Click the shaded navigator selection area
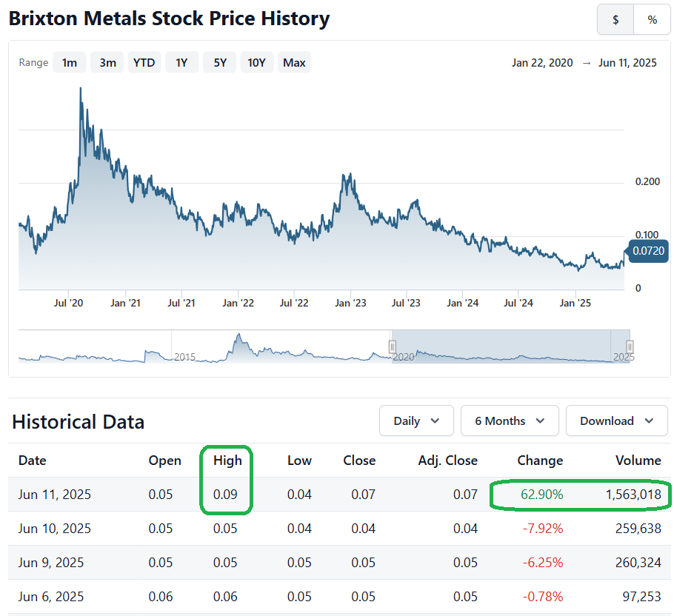 point(510,346)
